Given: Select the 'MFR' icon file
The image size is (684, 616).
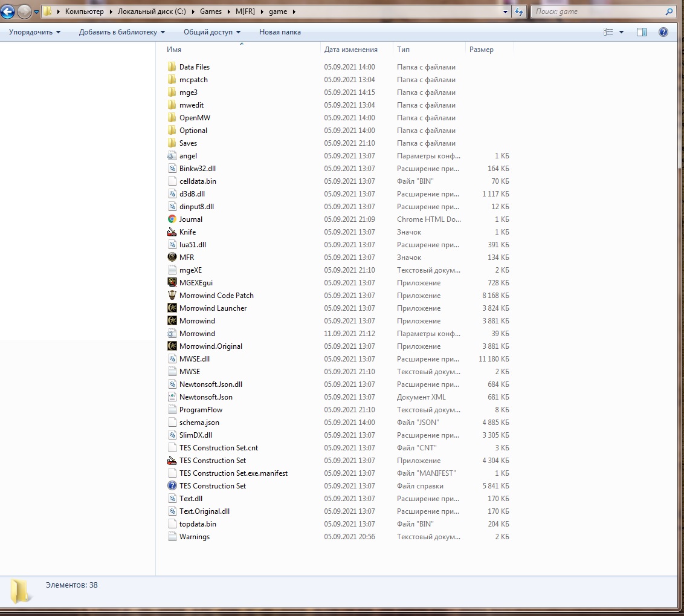Looking at the screenshot, I should (x=172, y=257).
